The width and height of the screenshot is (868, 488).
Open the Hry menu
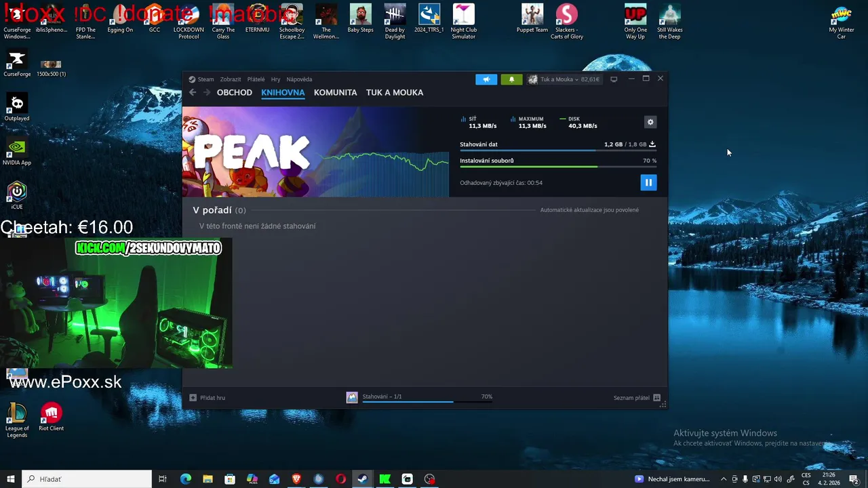pyautogui.click(x=275, y=79)
